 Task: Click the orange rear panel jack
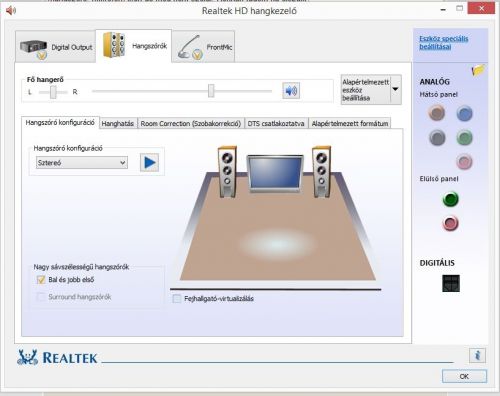coord(437,113)
